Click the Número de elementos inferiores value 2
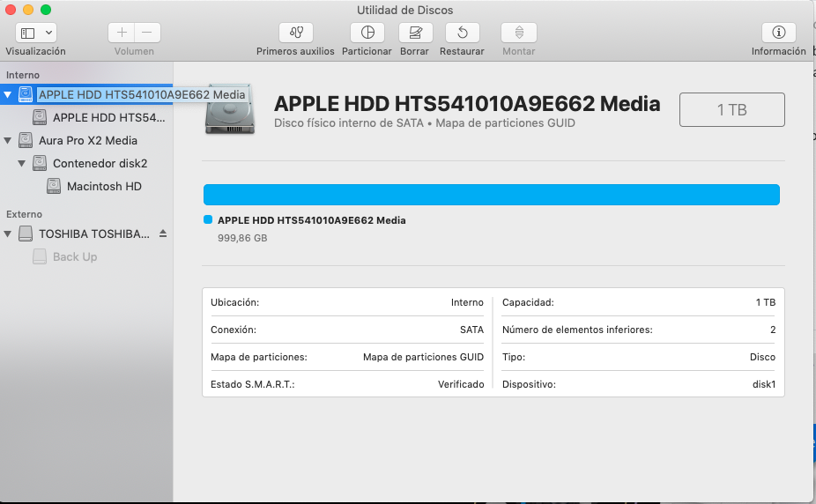Viewport: 816px width, 504px height. [773, 330]
